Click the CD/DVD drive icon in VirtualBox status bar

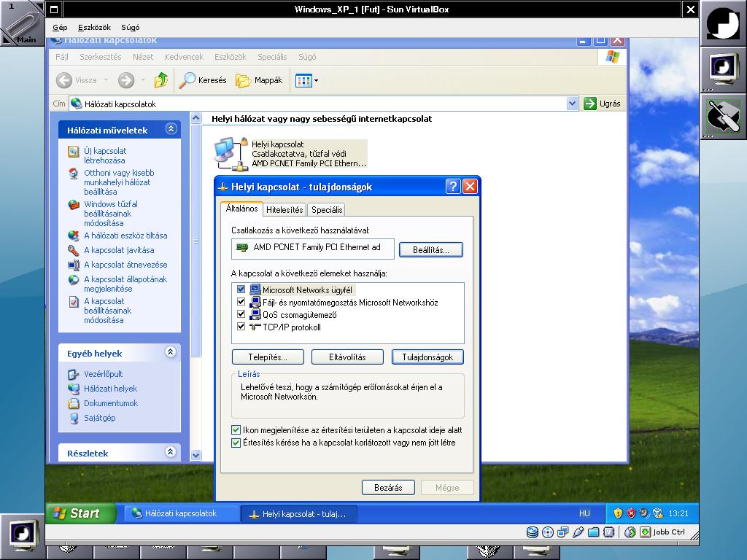pyautogui.click(x=548, y=532)
